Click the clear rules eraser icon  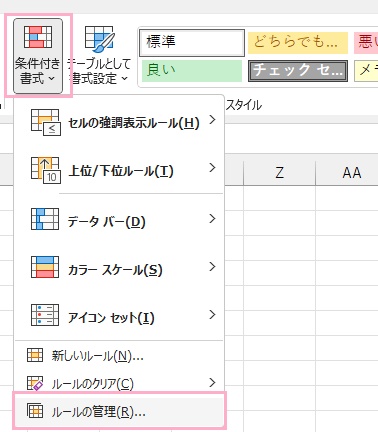click(35, 383)
